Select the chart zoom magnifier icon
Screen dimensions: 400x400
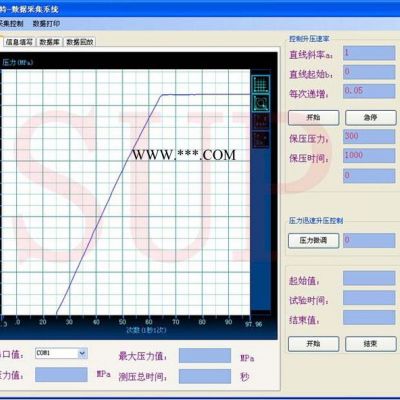coord(261,103)
